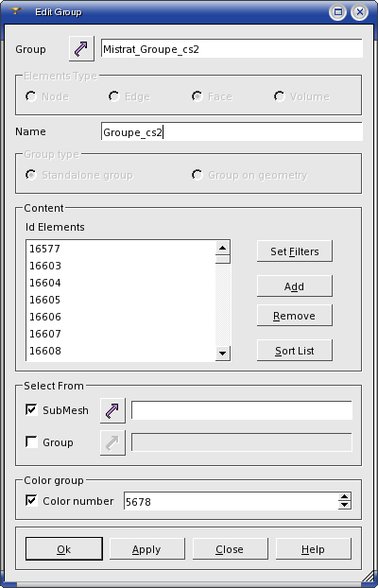Toggle the Color number checkbox
Viewport: 378px width, 588px height.
[32, 501]
